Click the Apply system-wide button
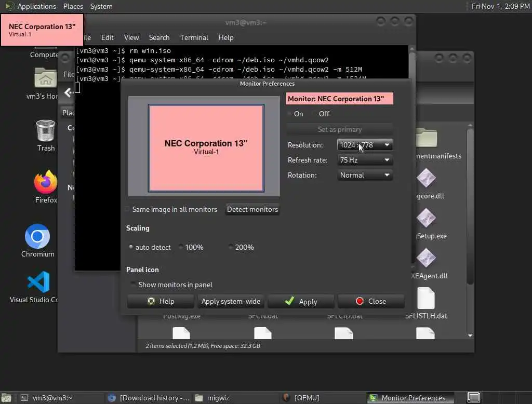The width and height of the screenshot is (532, 404). coord(231,301)
